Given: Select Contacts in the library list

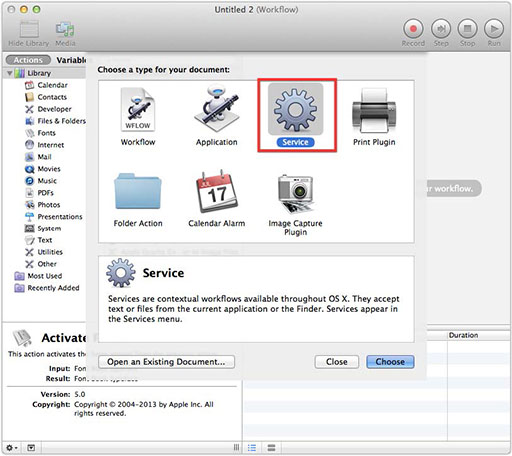Looking at the screenshot, I should click(x=46, y=97).
